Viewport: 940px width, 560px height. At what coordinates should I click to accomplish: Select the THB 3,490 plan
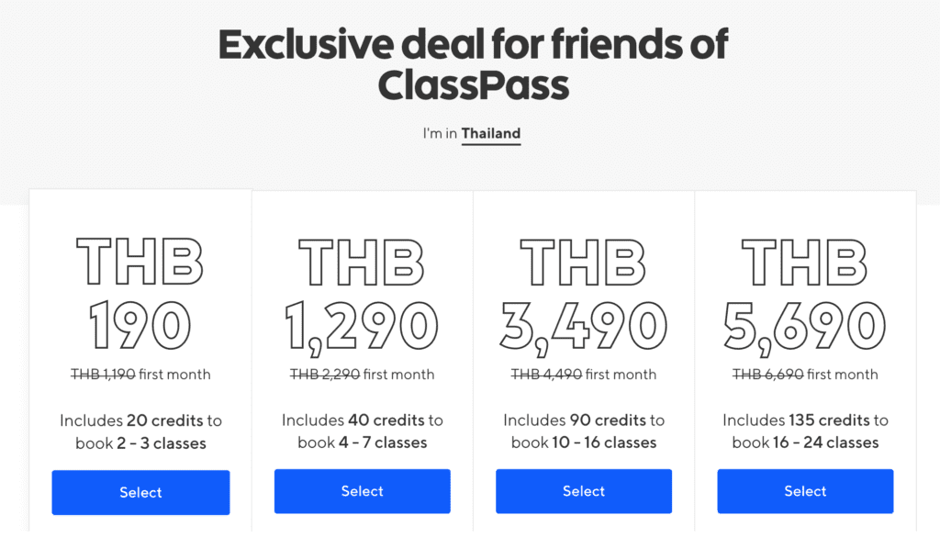584,491
